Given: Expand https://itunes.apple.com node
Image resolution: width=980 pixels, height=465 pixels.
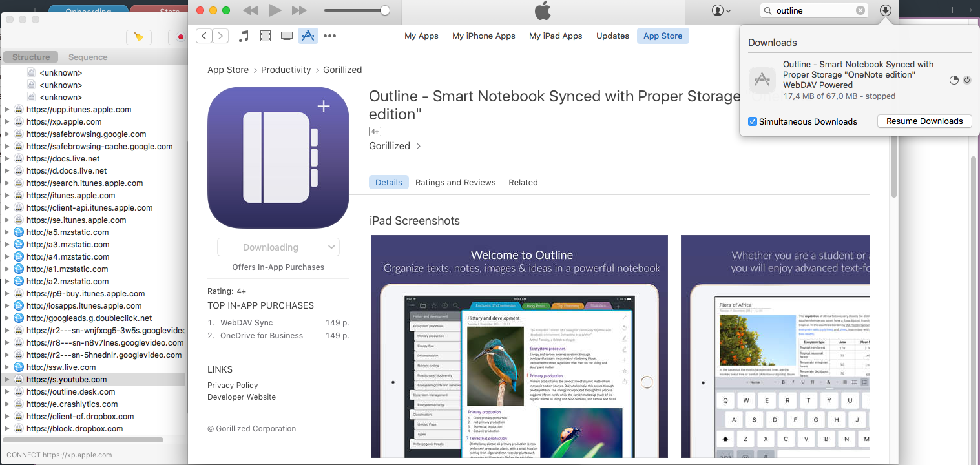Looking at the screenshot, I should tap(7, 196).
